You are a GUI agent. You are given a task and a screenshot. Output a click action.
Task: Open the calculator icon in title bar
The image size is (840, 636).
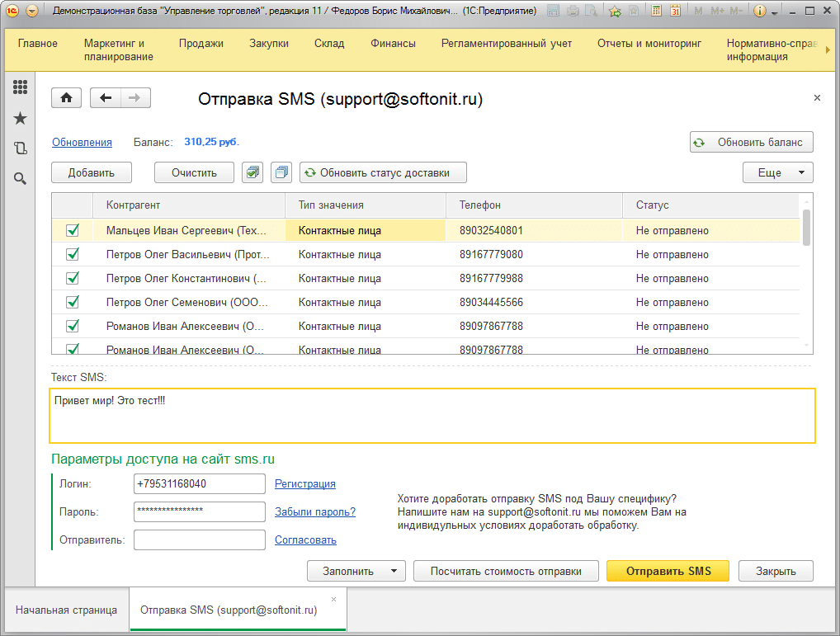tap(656, 12)
